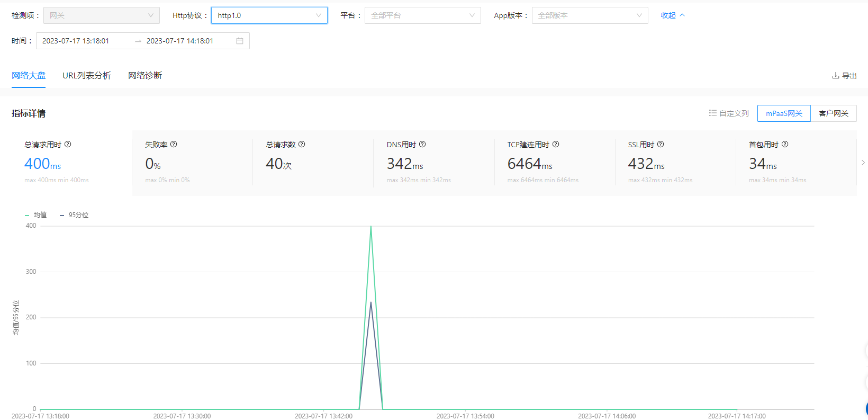Select the 总请求用时 400ms metric card
This screenshot has height=420, width=868.
[x=71, y=163]
